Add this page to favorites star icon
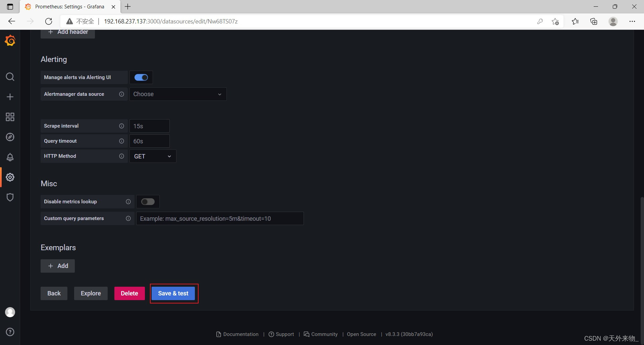 point(555,21)
